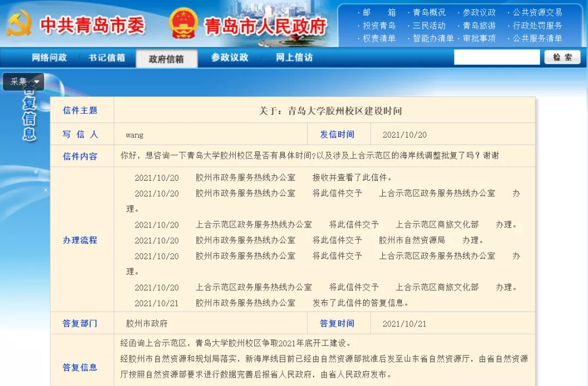This screenshot has width=588, height=386.
Task: Select the reply line about 2021年底开工建设
Action: pyautogui.click(x=236, y=343)
